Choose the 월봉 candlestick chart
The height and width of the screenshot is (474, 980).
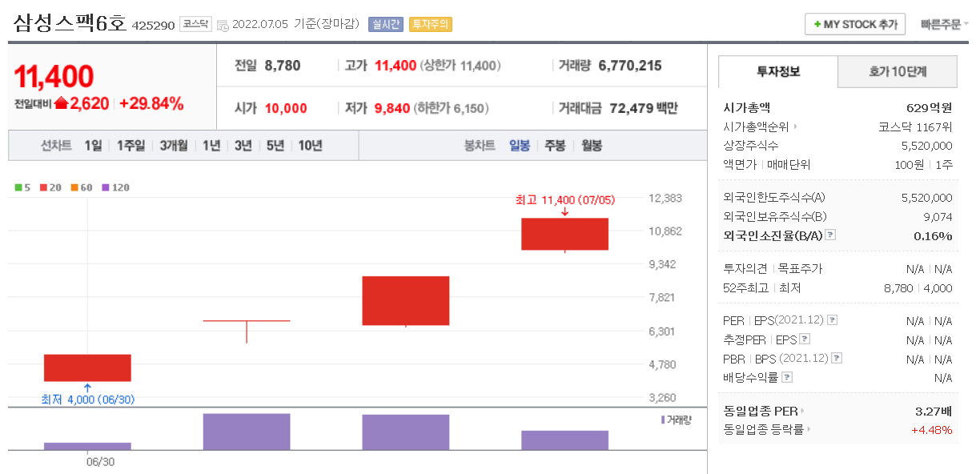pyautogui.click(x=592, y=145)
